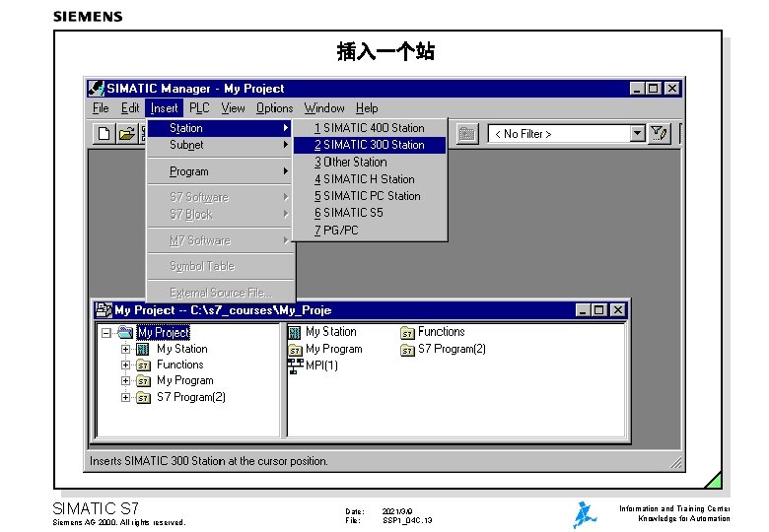This screenshot has width=769, height=532.
Task: Choose 4 SIMATIC H Station
Action: (370, 179)
